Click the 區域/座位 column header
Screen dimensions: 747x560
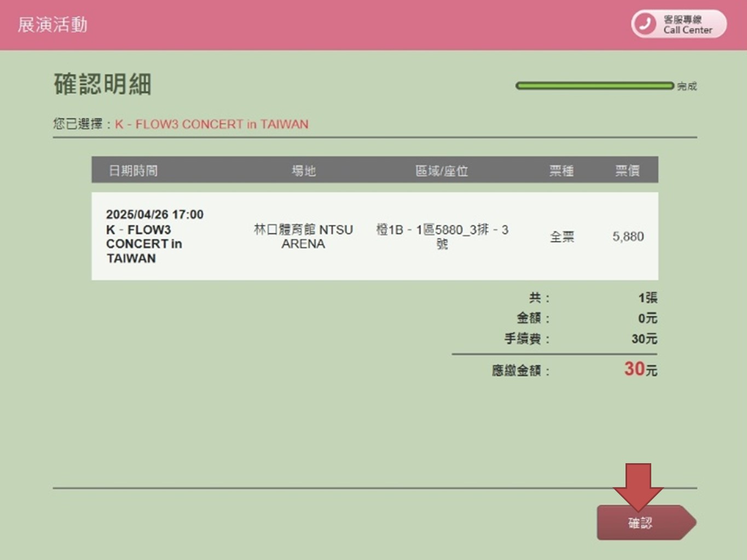(442, 171)
